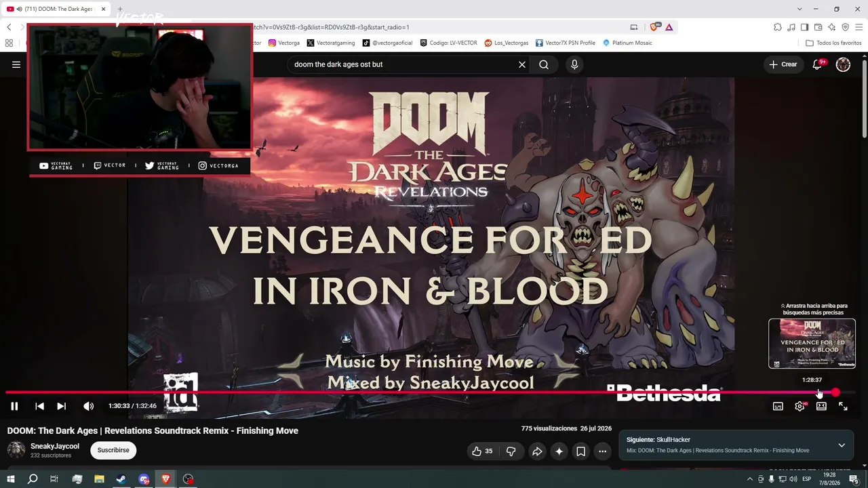The image size is (868, 488).
Task: Open Steam from the taskbar
Action: tap(121, 479)
